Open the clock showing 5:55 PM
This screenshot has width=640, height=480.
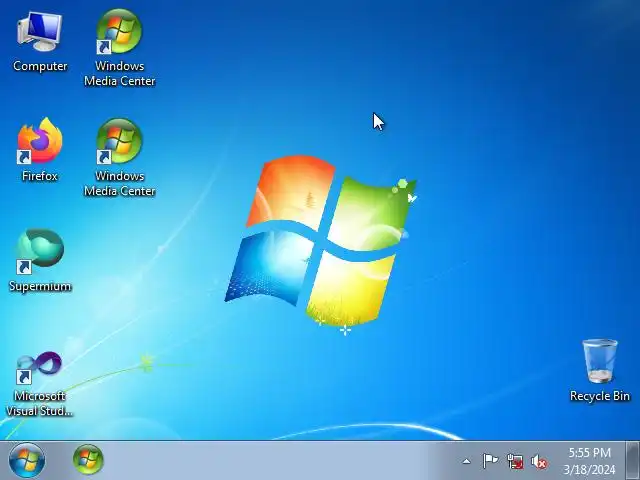[x=589, y=461]
